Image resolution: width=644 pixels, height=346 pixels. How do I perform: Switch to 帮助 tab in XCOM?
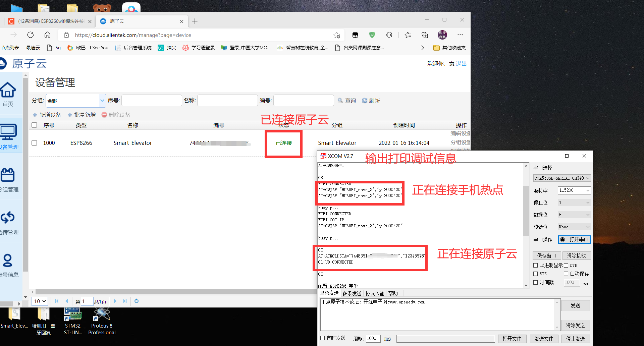393,293
